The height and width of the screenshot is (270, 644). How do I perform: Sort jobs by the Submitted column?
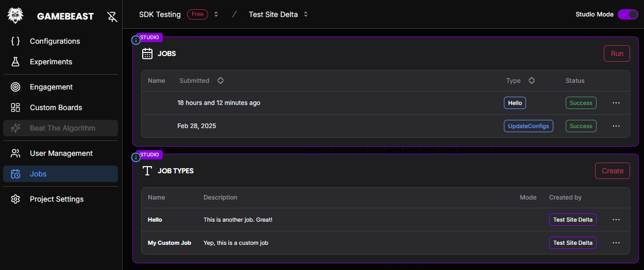221,81
